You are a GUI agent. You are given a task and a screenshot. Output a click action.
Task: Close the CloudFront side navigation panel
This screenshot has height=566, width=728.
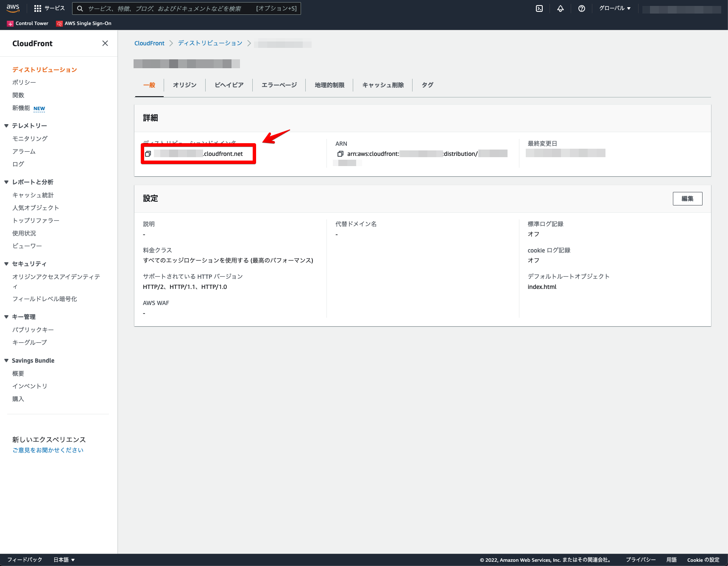[105, 43]
